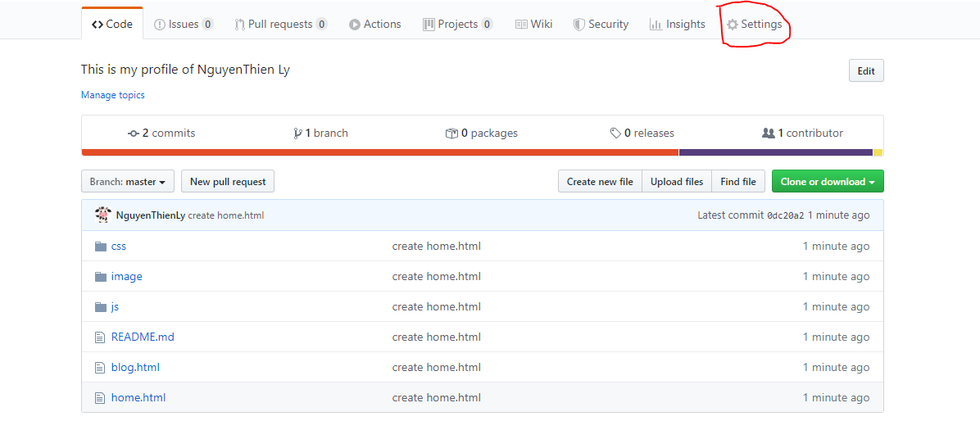Open the 0 releases page
This screenshot has width=980, height=421.
(642, 133)
